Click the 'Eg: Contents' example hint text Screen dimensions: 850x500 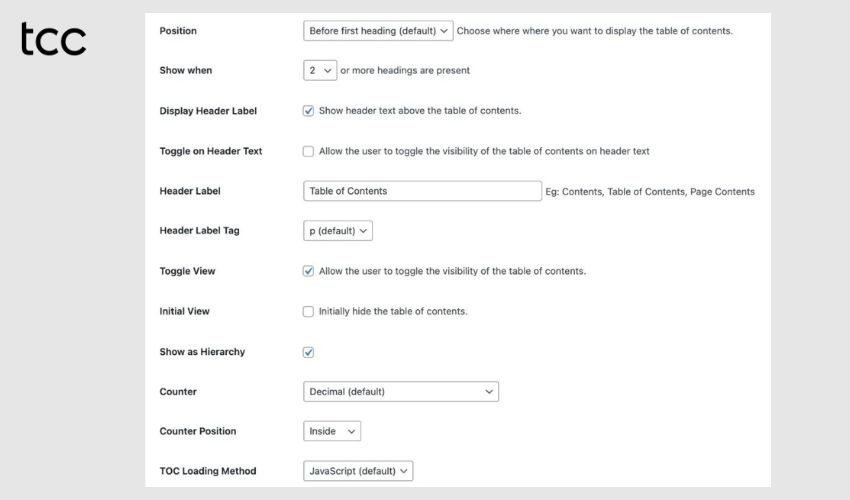[x=650, y=191]
